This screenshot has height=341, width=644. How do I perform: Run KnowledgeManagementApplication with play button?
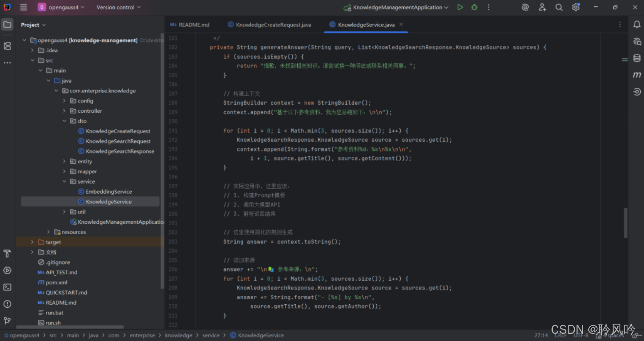pos(460,7)
